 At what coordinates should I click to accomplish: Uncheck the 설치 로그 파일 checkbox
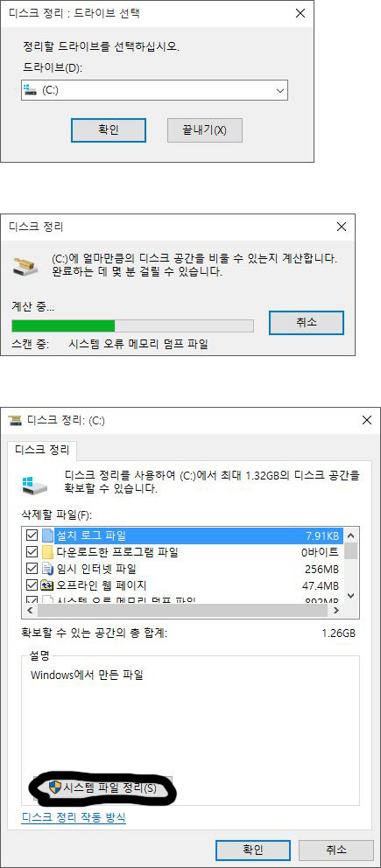[32, 535]
